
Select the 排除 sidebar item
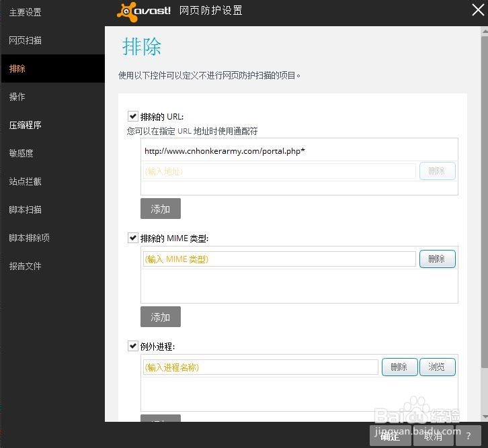coord(53,69)
